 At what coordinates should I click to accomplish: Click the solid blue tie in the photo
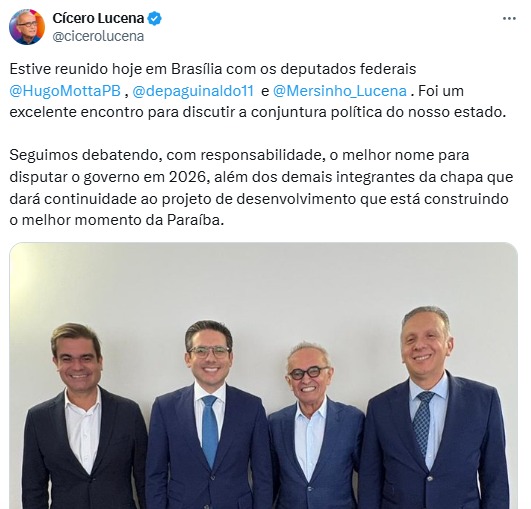coord(210,432)
